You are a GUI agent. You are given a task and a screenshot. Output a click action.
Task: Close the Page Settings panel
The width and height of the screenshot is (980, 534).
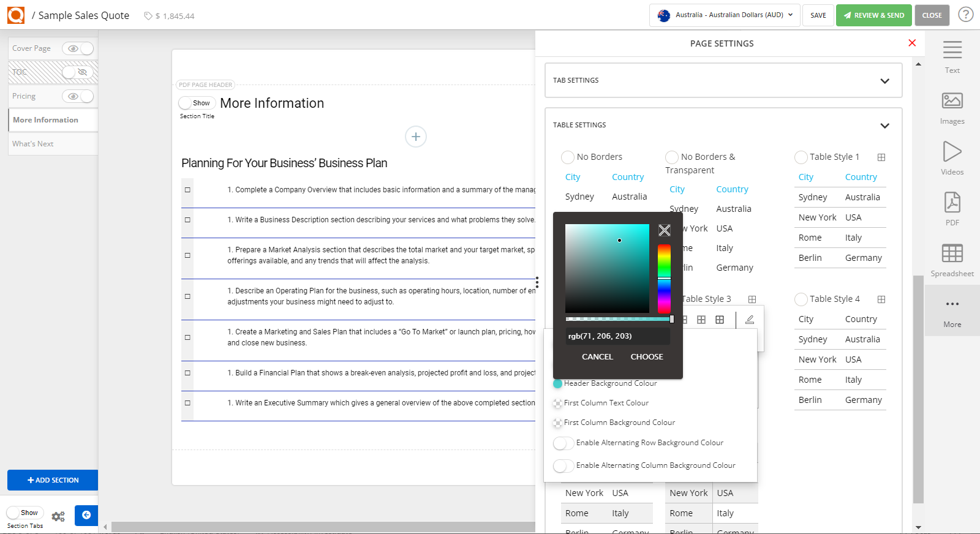(x=912, y=43)
